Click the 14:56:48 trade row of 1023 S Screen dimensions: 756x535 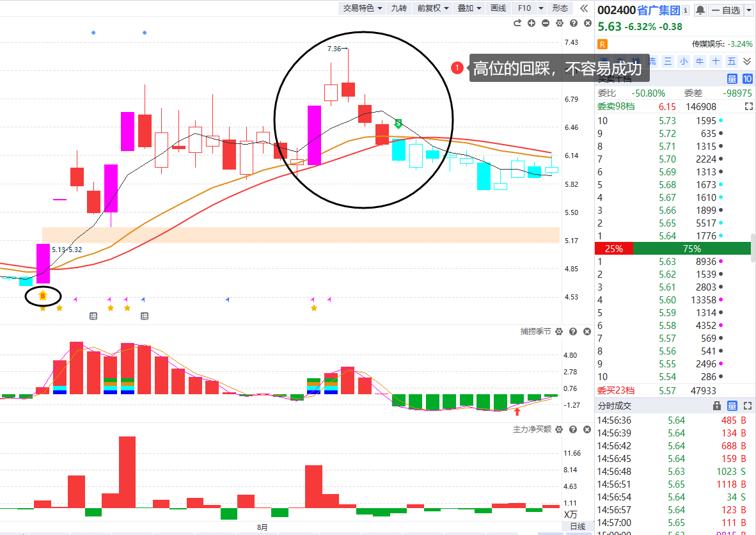(x=673, y=471)
